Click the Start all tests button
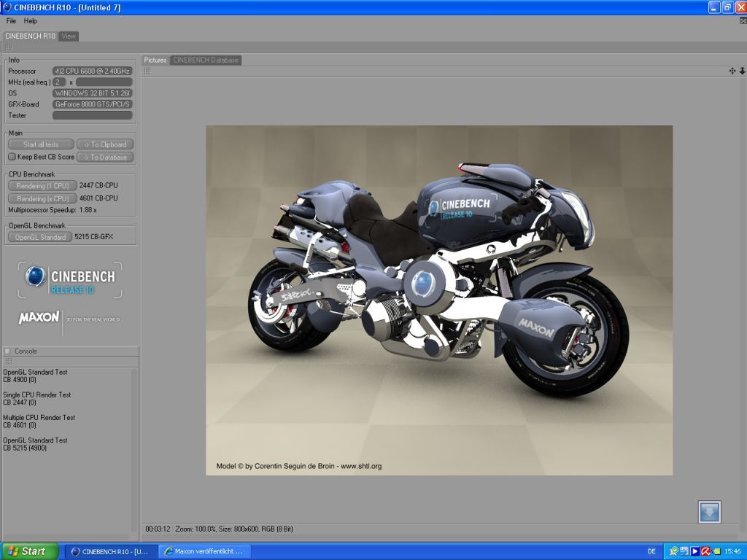Screen dimensions: 747x560 click(x=41, y=144)
